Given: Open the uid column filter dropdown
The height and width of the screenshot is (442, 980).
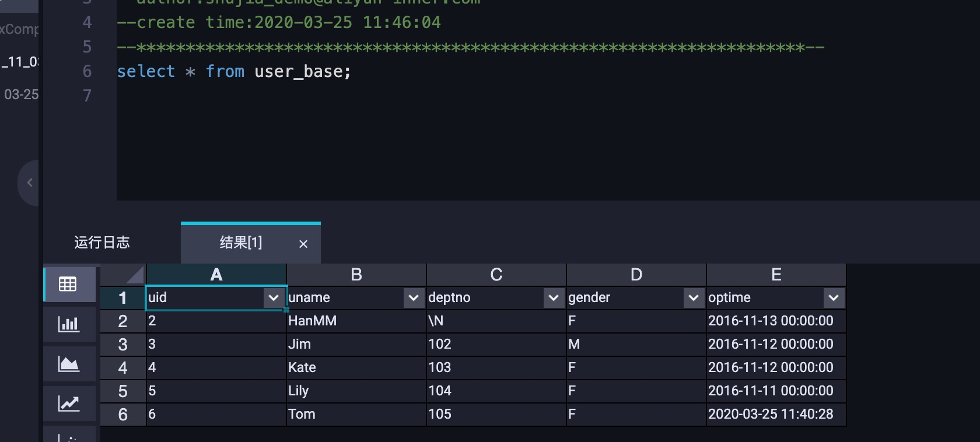Looking at the screenshot, I should (273, 298).
